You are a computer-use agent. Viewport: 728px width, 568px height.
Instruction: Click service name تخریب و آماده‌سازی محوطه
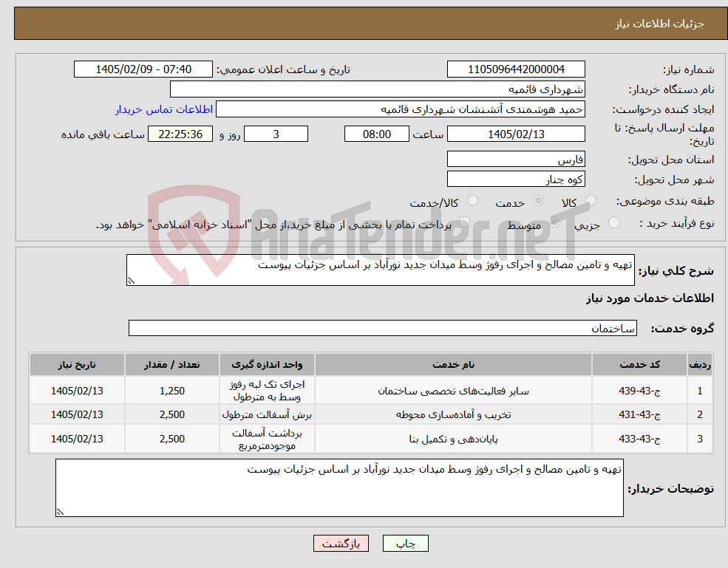coord(453,414)
